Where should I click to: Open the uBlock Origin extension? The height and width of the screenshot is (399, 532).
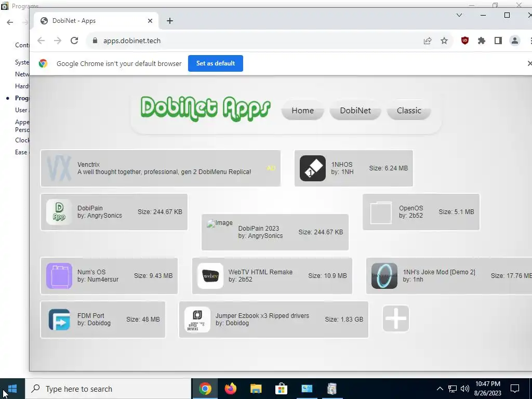465,41
